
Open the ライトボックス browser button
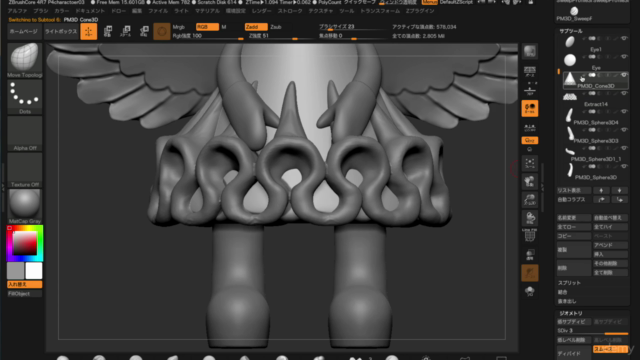pos(60,31)
